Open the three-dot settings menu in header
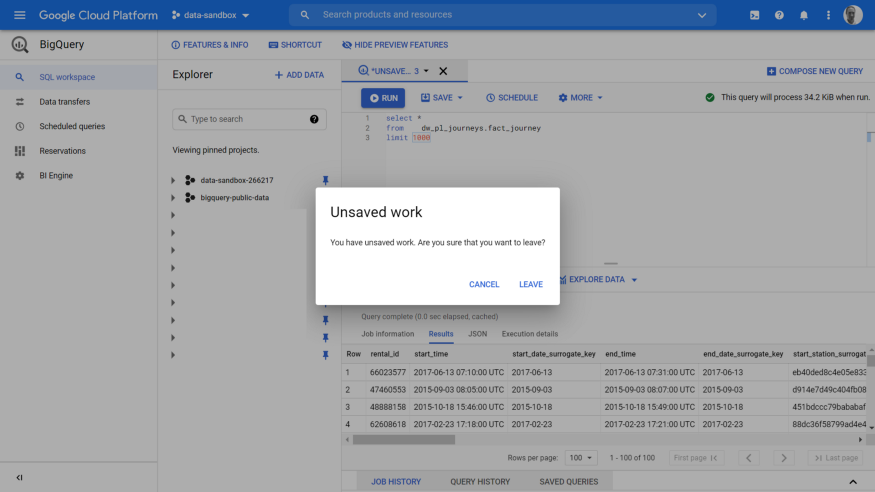Screen dimensions: 875x492 (x=828, y=15)
